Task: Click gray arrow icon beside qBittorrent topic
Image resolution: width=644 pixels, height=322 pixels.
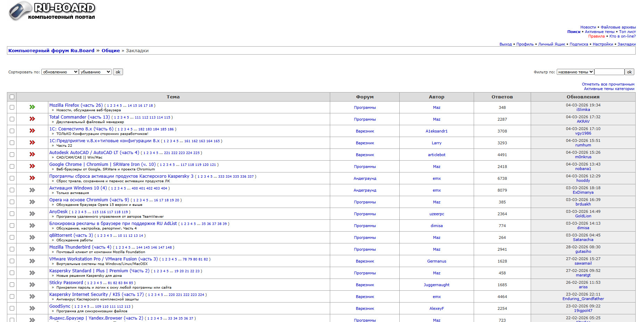Action: (32, 237)
